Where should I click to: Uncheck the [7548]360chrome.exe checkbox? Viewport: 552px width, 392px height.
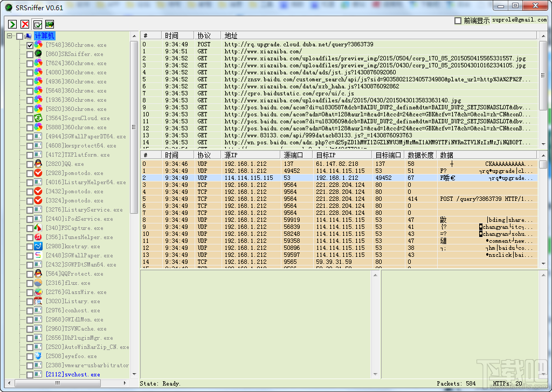(x=30, y=45)
